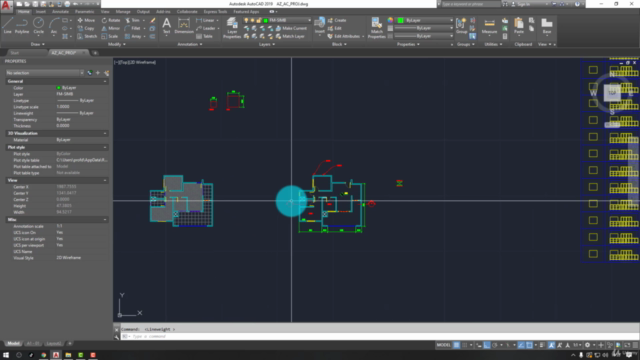Toggle snap mode in status bar

(x=464, y=345)
